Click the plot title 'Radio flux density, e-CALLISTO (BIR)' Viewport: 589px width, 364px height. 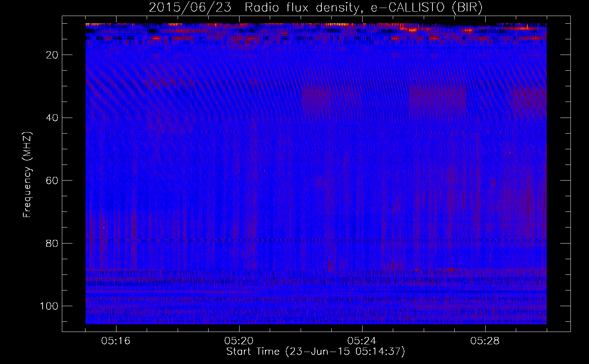[363, 8]
